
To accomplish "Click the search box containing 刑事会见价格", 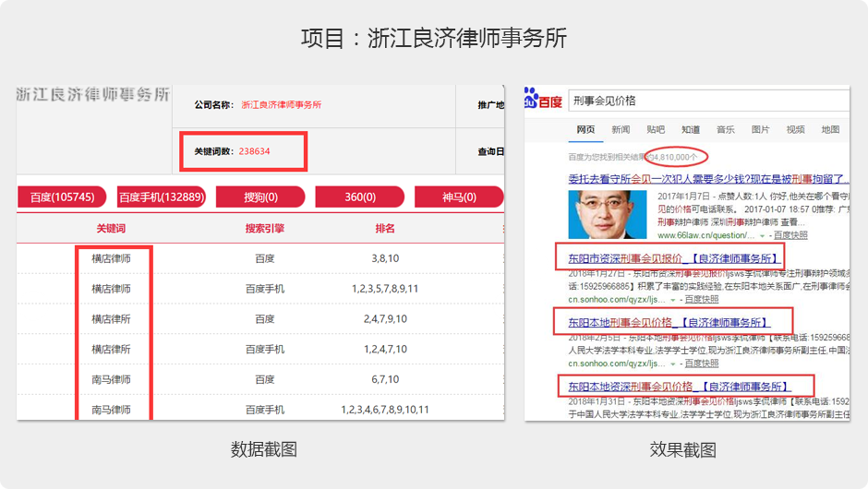I will [709, 101].
